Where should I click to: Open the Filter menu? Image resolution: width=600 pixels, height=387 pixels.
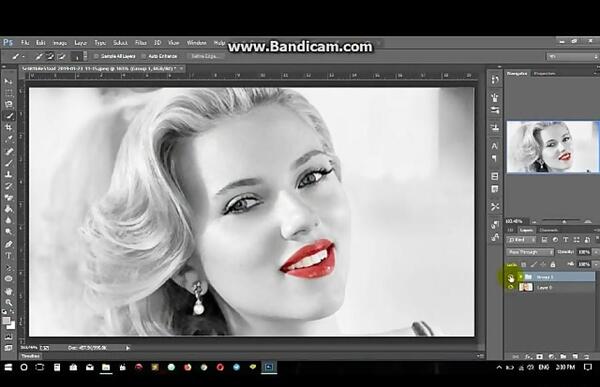[141, 42]
